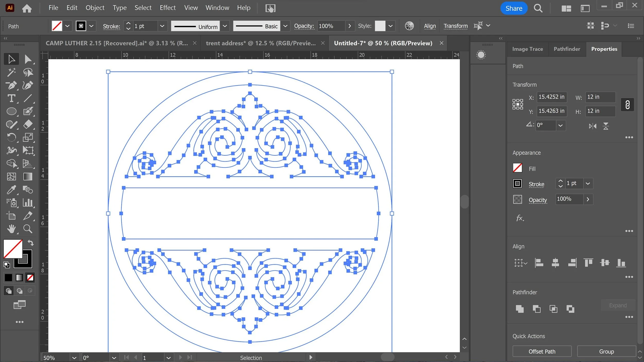This screenshot has height=362, width=644.
Task: Open the Uniform stroke profile dropdown
Action: click(225, 26)
